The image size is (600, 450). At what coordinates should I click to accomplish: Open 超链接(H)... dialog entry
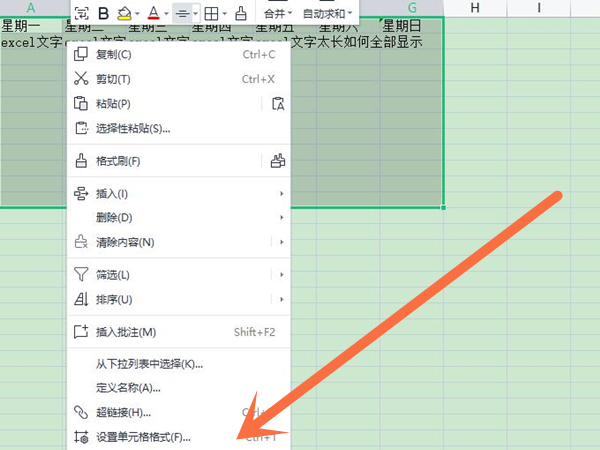click(123, 412)
